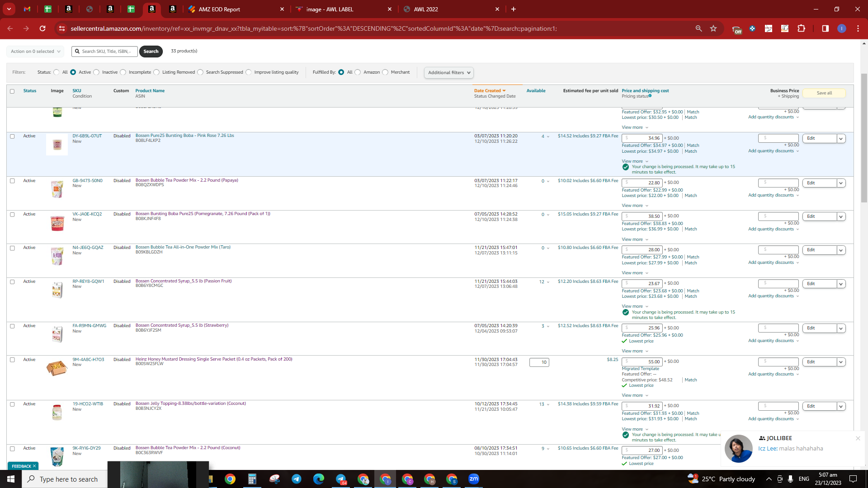This screenshot has width=868, height=488.
Task: Close the FEEDBACK tab
Action: (x=34, y=466)
